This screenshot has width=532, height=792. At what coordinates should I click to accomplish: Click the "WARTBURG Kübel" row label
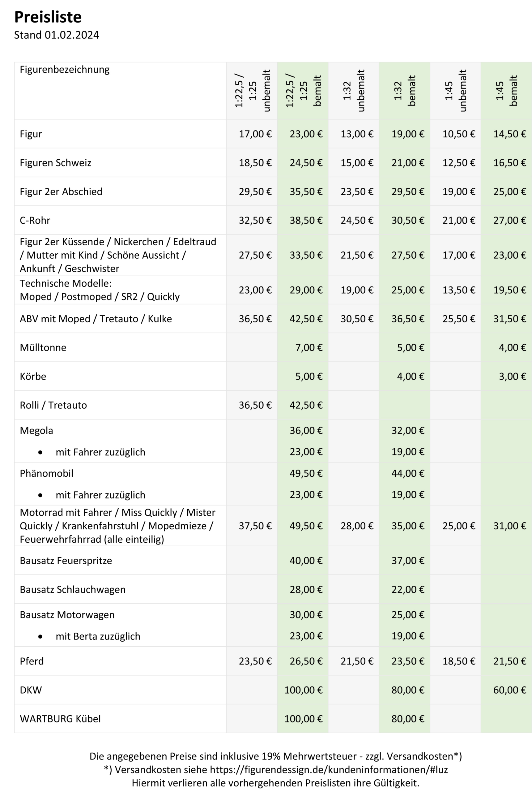click(60, 719)
